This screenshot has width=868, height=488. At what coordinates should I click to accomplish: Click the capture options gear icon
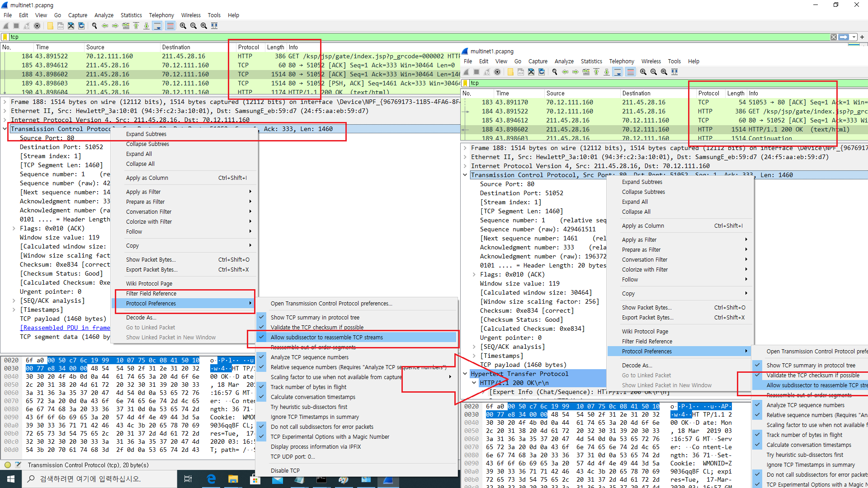pos(37,26)
